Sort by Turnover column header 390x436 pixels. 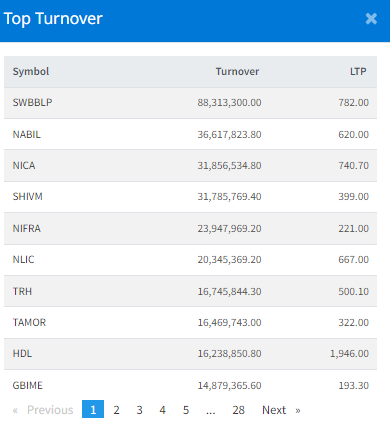coord(237,71)
